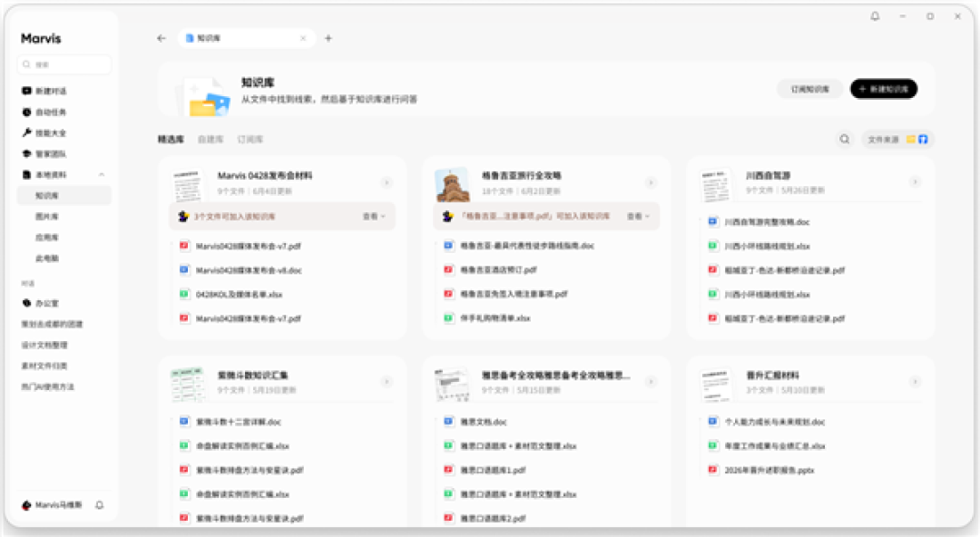Click the Marvis 0428发布会材料 card title
980x537 pixels.
[x=265, y=176]
